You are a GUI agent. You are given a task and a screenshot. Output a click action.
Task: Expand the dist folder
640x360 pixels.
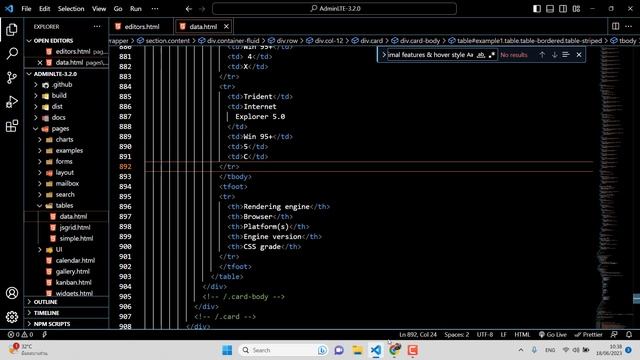67,107
